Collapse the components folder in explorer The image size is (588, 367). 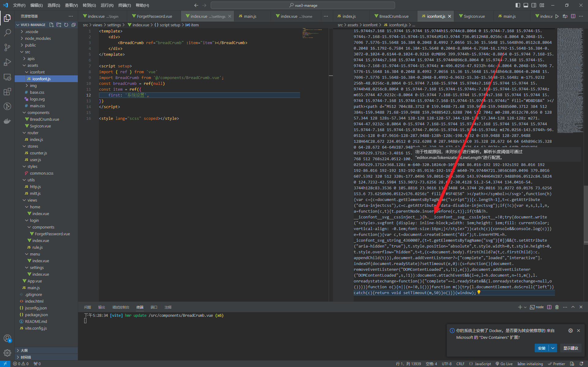point(38,112)
